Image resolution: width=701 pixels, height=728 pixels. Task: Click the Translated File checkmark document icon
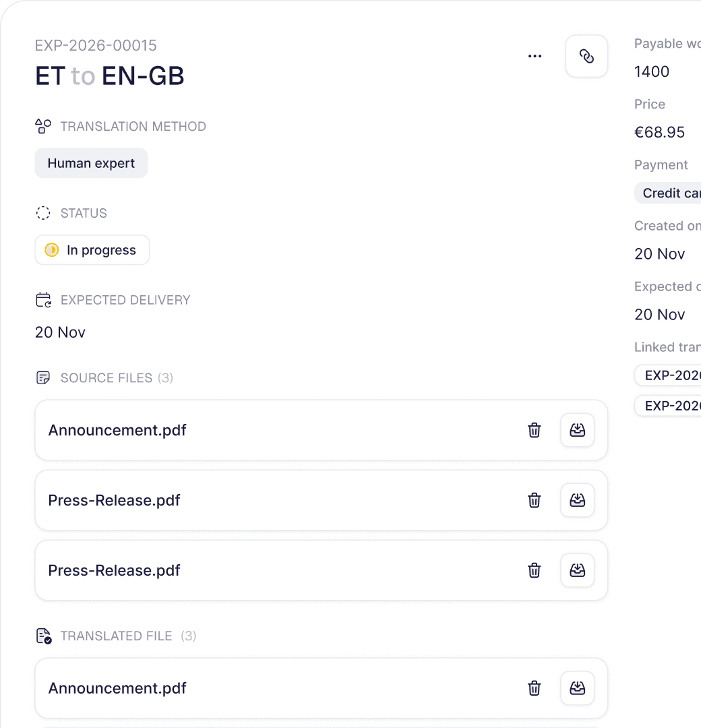44,636
